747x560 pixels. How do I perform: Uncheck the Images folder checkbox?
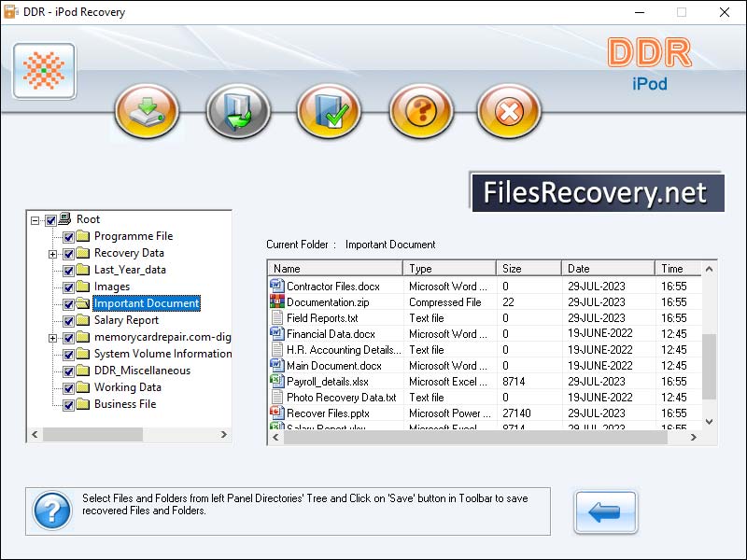pos(69,287)
